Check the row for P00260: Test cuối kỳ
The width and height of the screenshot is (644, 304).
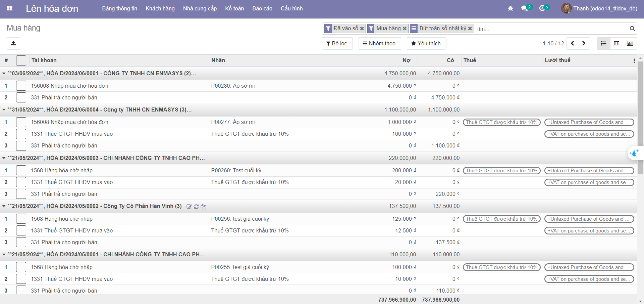point(21,170)
